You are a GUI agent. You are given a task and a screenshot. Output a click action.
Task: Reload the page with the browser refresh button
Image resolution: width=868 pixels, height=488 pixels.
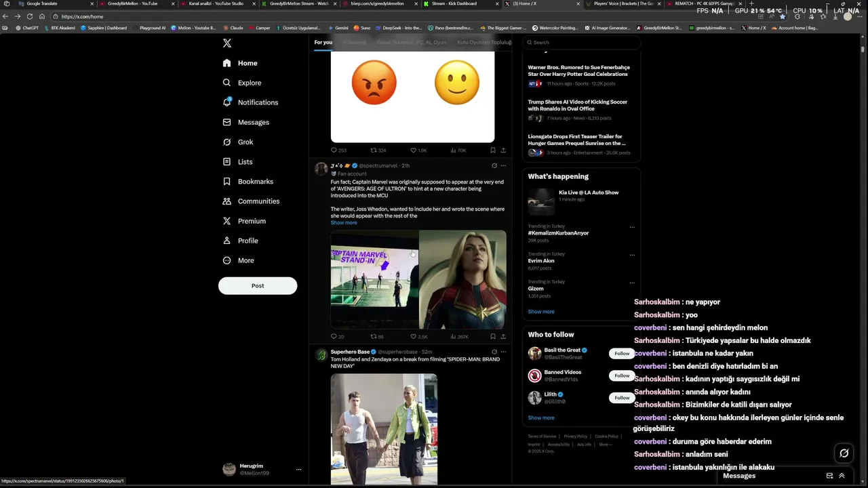tap(30, 16)
